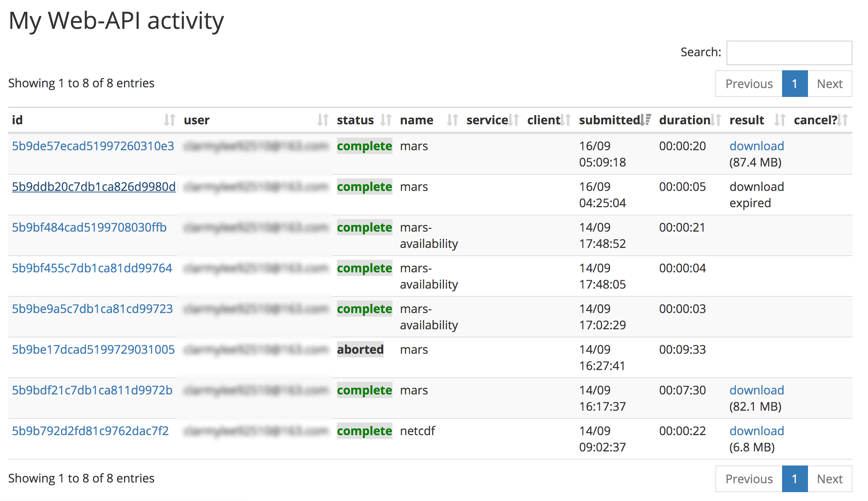Screen dimensions: 868x501
Task: Click duration 00:07:30 cell
Action: 682,390
